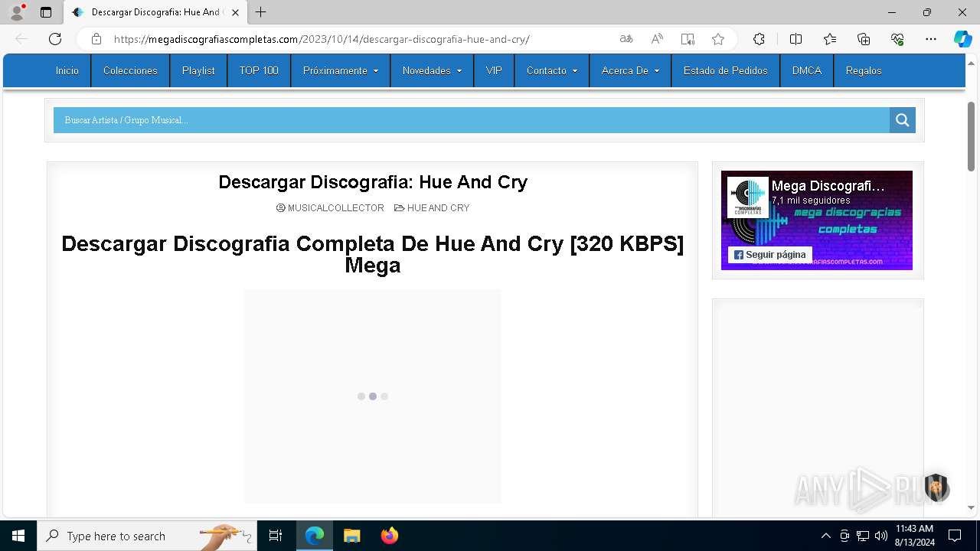Image resolution: width=980 pixels, height=551 pixels.
Task: Show hidden tray icons chevron
Action: 825,536
